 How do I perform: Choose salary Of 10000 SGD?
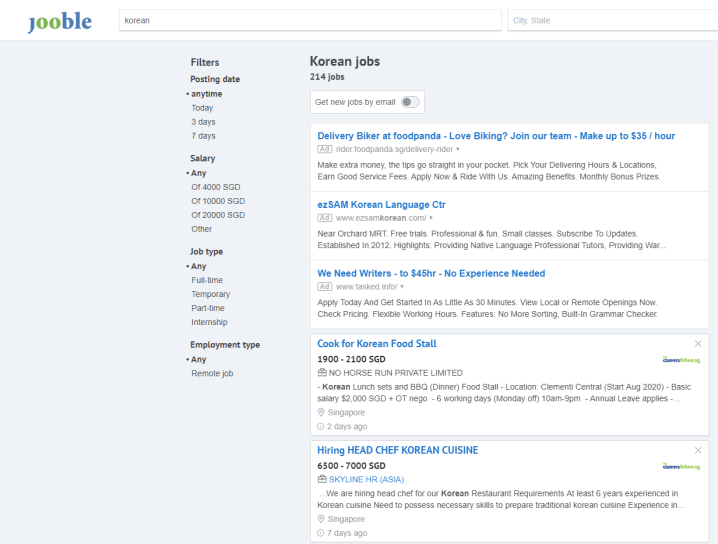click(x=218, y=201)
